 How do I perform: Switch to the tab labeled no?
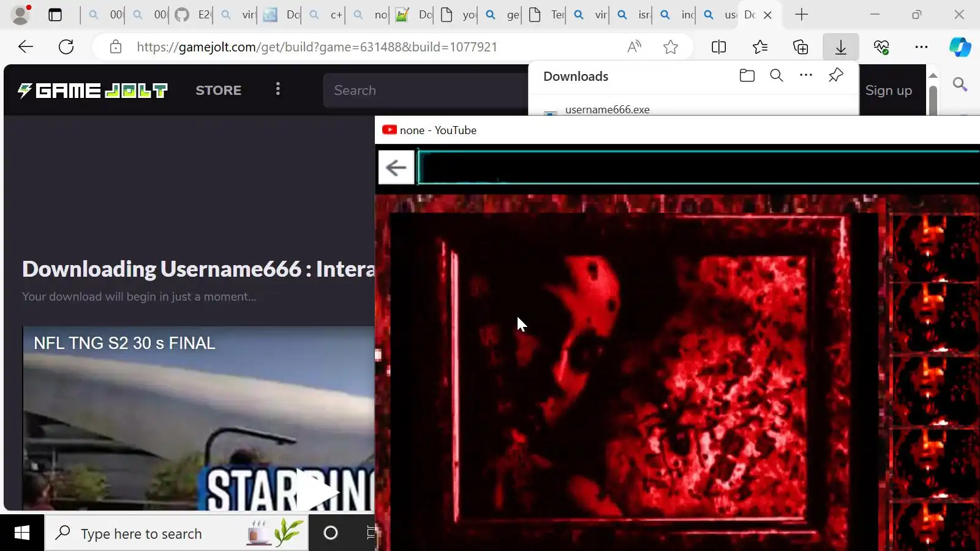click(370, 15)
